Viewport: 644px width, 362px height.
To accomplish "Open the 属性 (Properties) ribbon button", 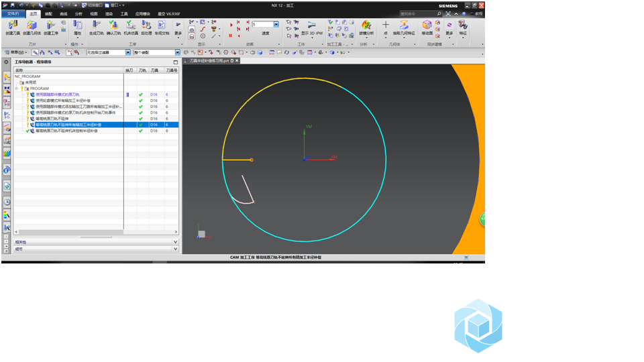I will [x=77, y=29].
